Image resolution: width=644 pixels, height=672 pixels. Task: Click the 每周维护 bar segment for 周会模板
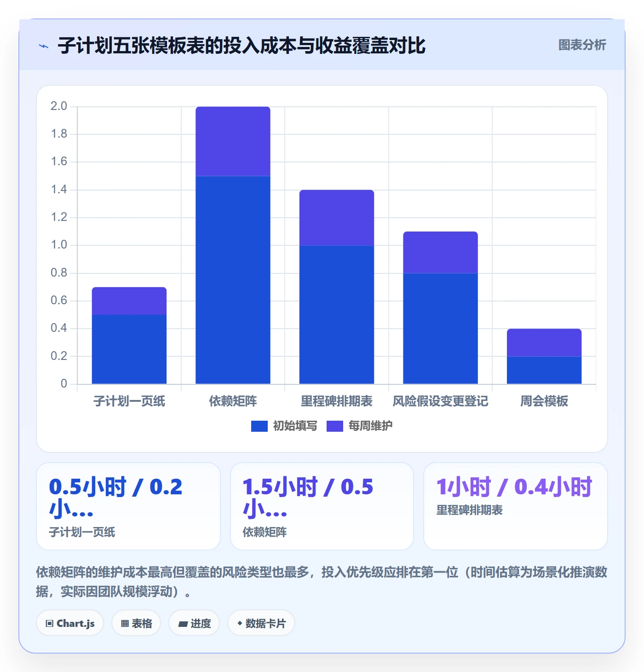pos(544,342)
